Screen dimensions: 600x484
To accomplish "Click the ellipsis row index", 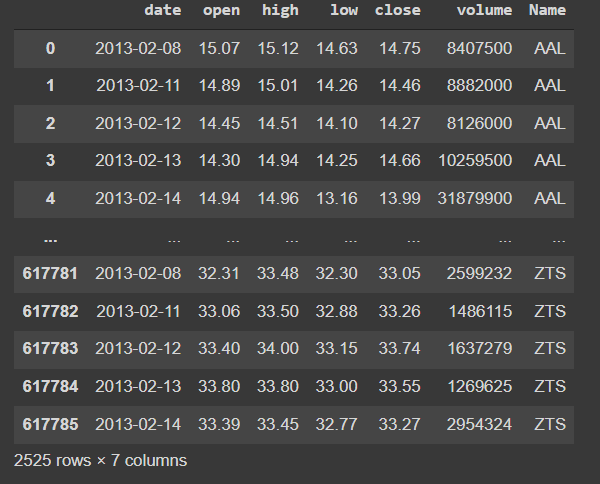I will pyautogui.click(x=51, y=240).
